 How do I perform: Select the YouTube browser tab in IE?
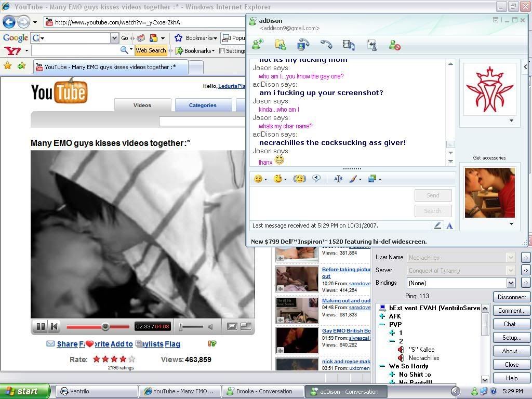[x=111, y=67]
